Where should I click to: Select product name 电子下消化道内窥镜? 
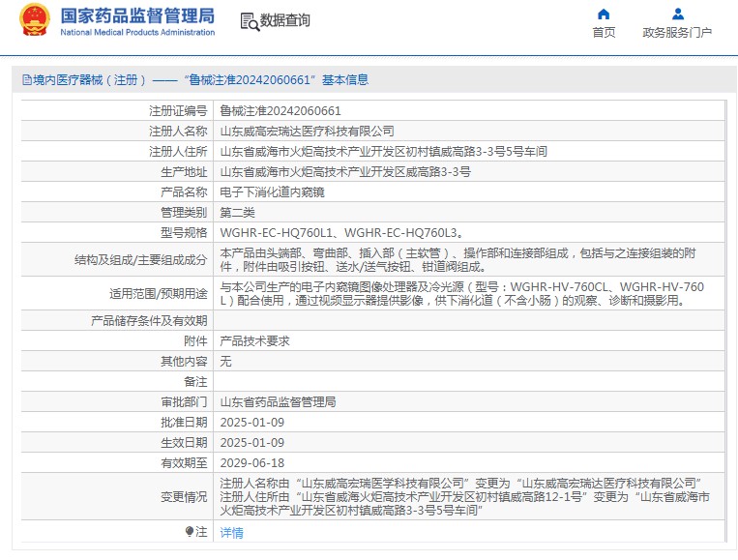272,192
